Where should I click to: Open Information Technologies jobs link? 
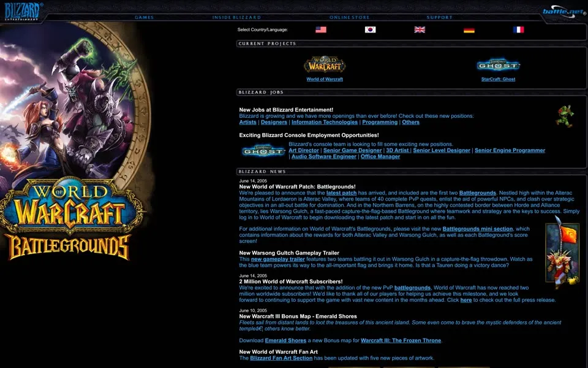pyautogui.click(x=325, y=123)
